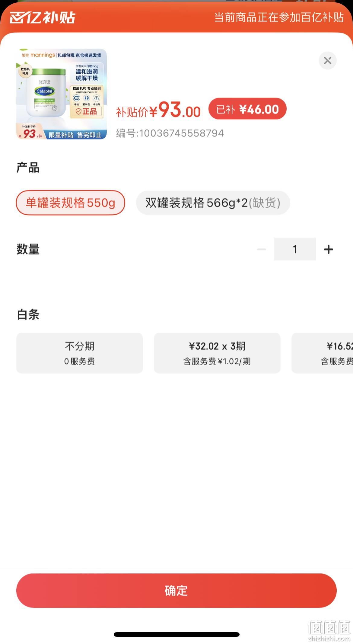Tap the 产品 section heading
The width and height of the screenshot is (353, 644).
point(28,168)
